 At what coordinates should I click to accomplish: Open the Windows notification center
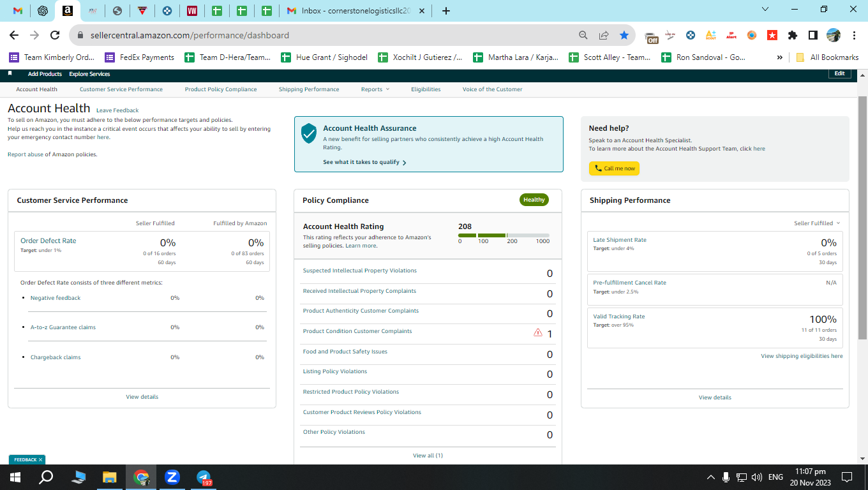click(x=847, y=477)
